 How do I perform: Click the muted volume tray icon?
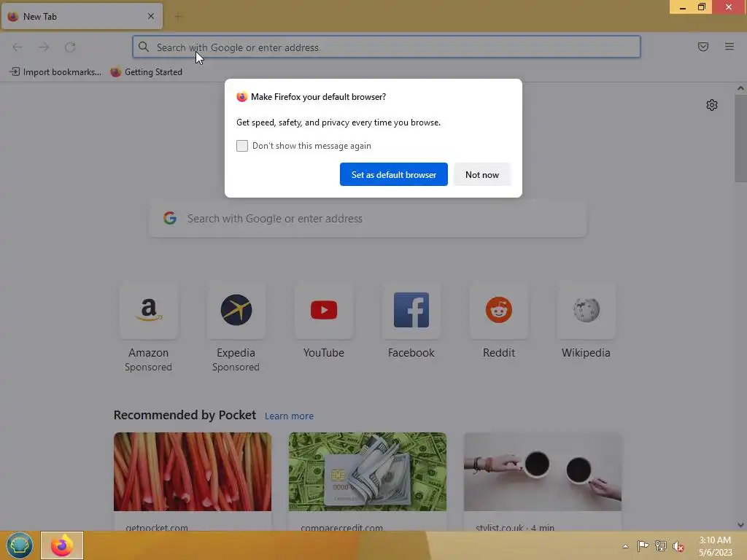(678, 546)
